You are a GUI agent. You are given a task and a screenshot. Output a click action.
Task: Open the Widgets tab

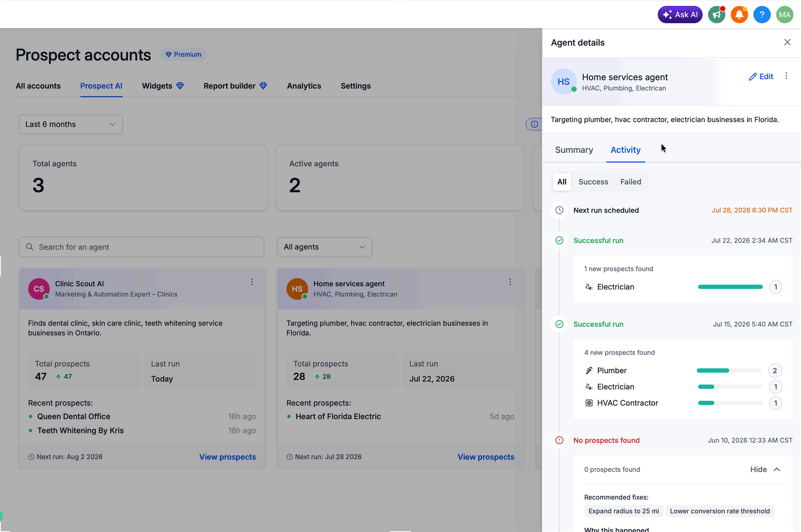pyautogui.click(x=157, y=86)
